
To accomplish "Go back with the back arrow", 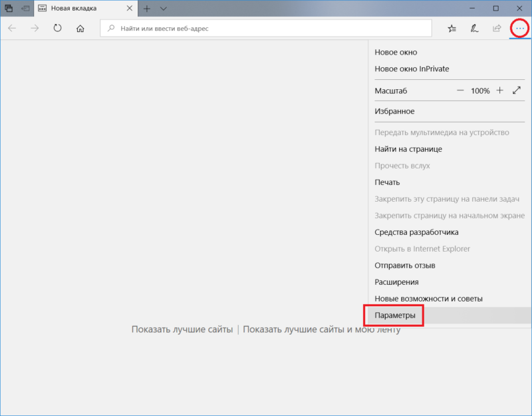I will pos(12,28).
